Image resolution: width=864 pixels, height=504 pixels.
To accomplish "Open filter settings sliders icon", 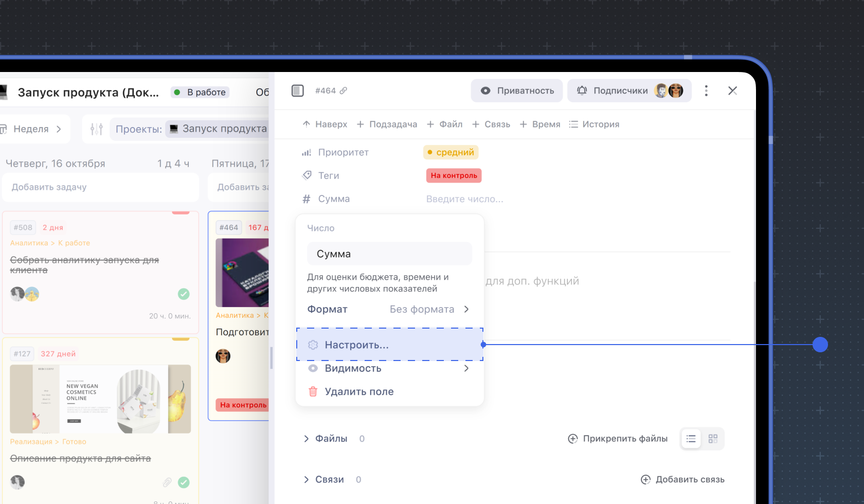I will 97,129.
